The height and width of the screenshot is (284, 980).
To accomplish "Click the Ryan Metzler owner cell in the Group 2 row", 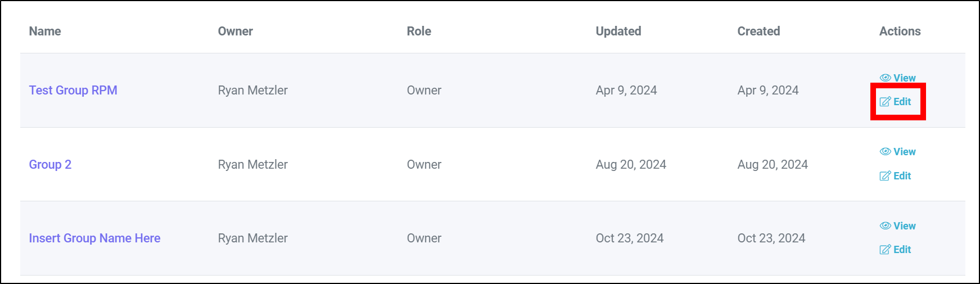I will point(253,165).
